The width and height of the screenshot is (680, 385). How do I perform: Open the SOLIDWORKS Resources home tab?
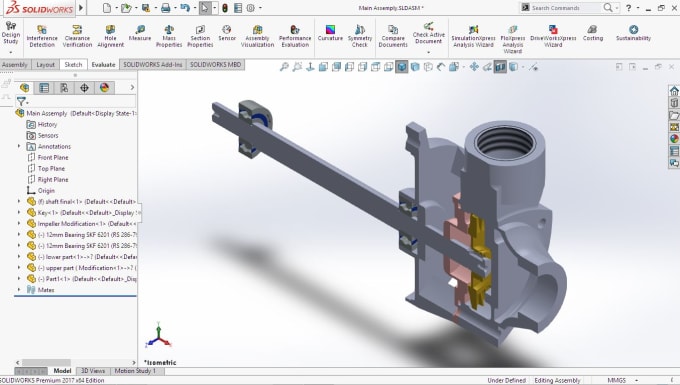[674, 91]
